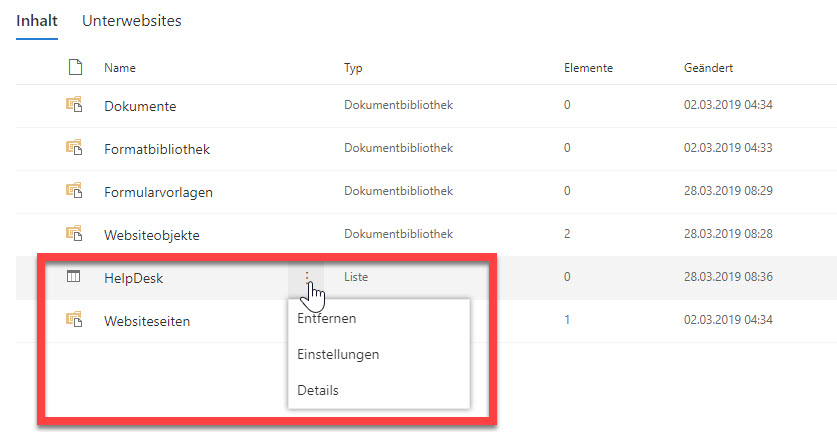This screenshot has width=837, height=432.
Task: Open the Websiteobjekte link
Action: coord(152,235)
